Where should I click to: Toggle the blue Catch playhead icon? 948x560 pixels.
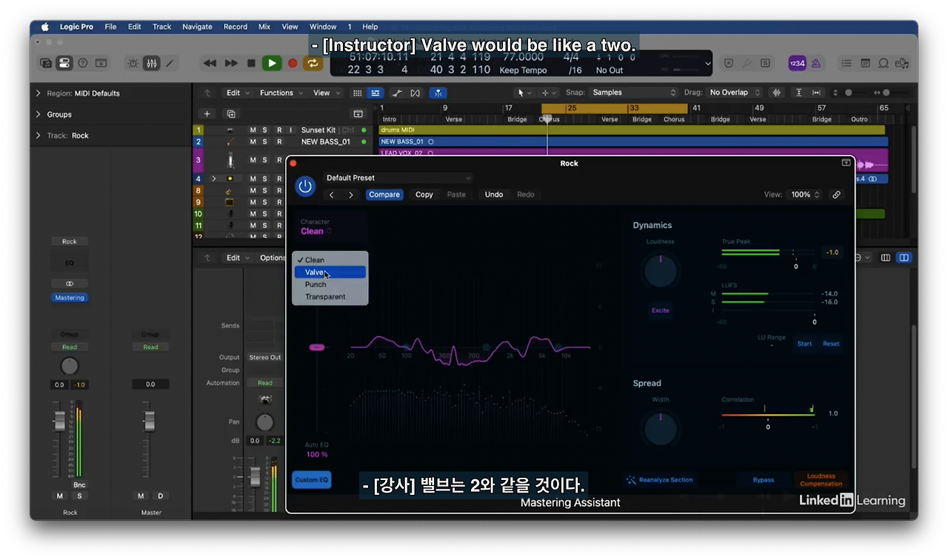click(438, 93)
